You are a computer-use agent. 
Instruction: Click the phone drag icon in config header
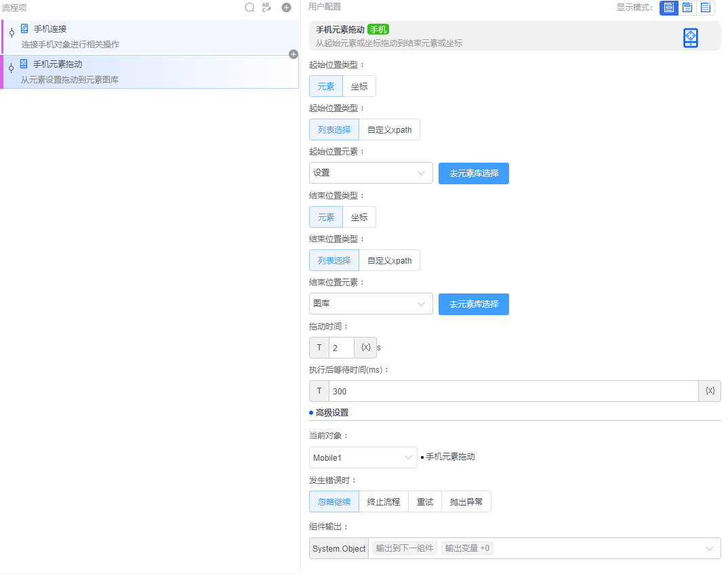coord(690,38)
